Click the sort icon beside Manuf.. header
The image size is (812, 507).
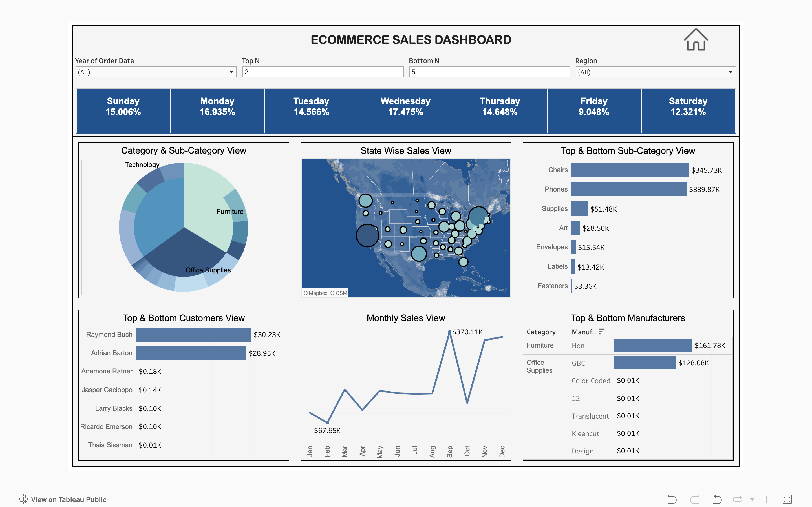point(601,331)
